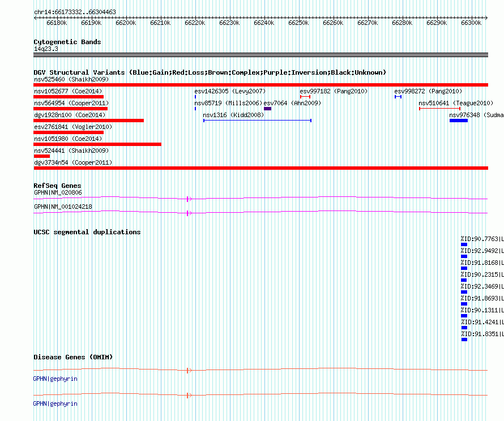504x421 pixels.
Task: Click the 14q23.3 cytogenetic band bar
Action: (x=260, y=55)
